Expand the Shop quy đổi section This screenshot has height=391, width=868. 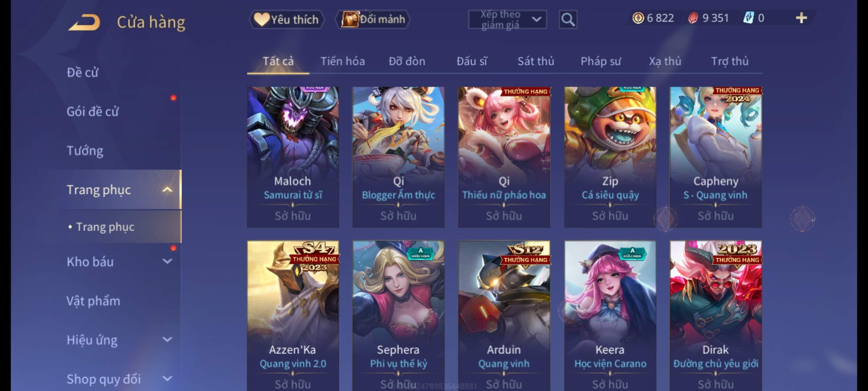coord(167,379)
